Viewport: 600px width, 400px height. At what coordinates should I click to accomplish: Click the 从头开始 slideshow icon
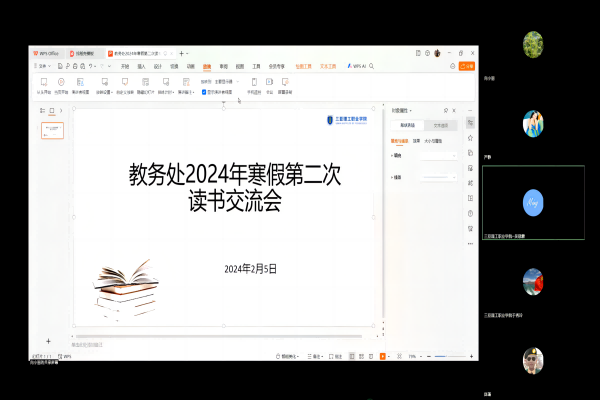pyautogui.click(x=44, y=81)
